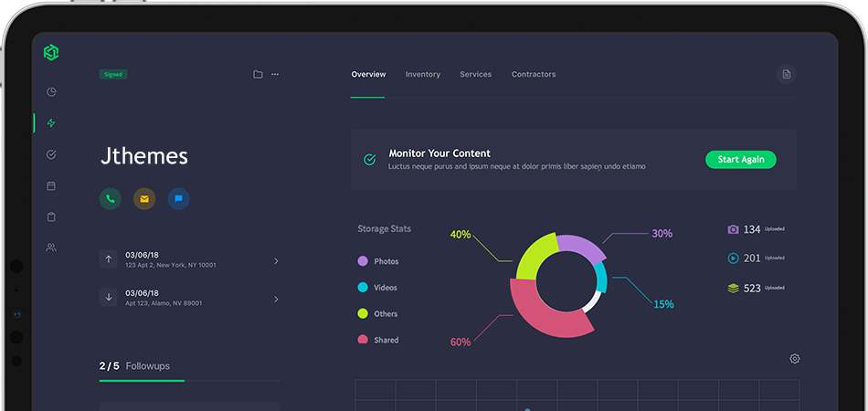Click the down arrow icon for 03/06/18
868x411 pixels.
click(x=109, y=297)
